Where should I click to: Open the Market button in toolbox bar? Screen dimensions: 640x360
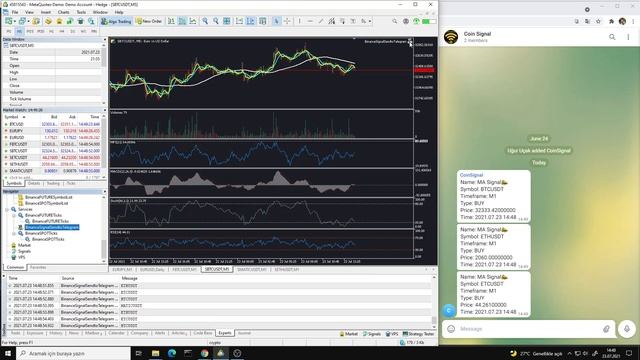[x=349, y=334]
